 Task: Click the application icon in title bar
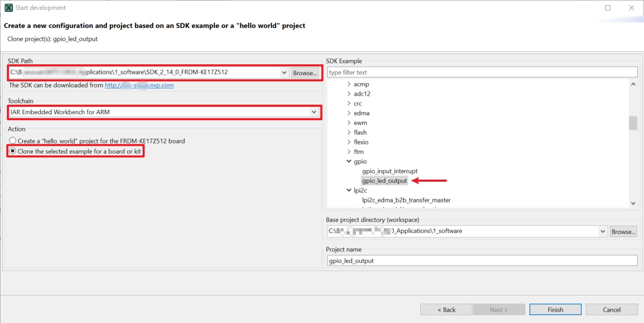[8, 8]
